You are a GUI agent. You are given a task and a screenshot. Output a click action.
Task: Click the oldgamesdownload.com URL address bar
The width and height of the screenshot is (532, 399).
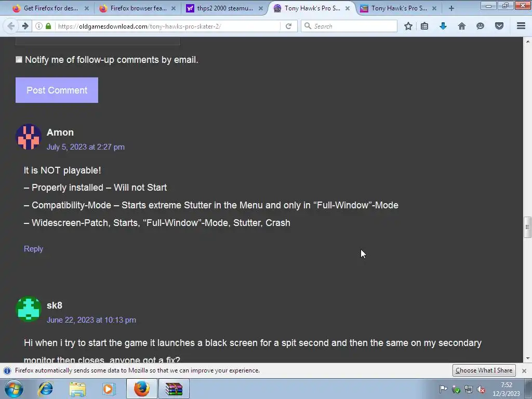click(168, 26)
